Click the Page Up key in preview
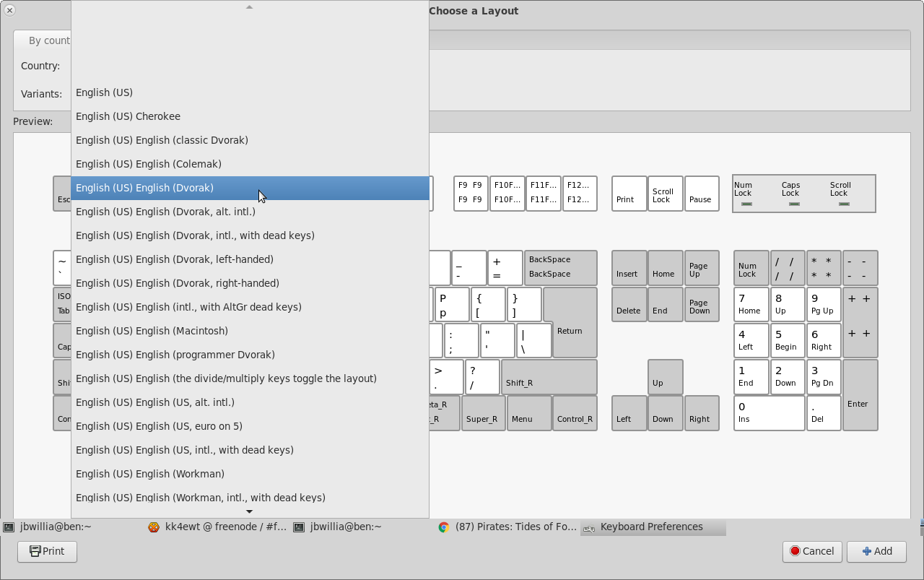The height and width of the screenshot is (580, 924). point(702,268)
